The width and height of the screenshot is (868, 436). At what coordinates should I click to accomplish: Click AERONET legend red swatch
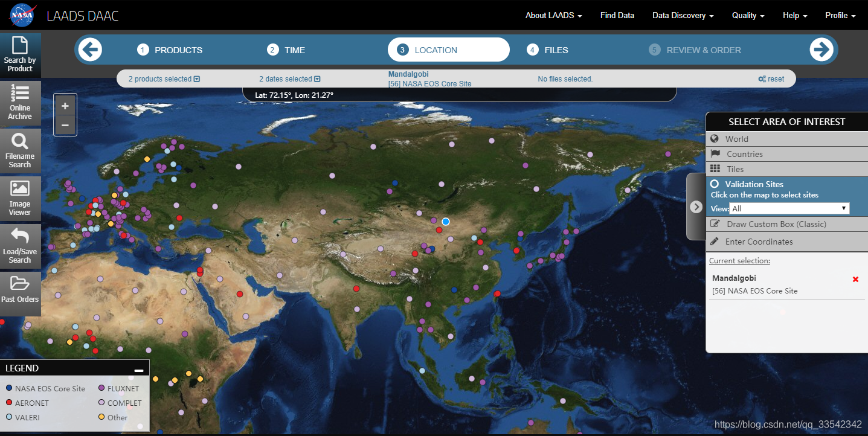(x=9, y=403)
